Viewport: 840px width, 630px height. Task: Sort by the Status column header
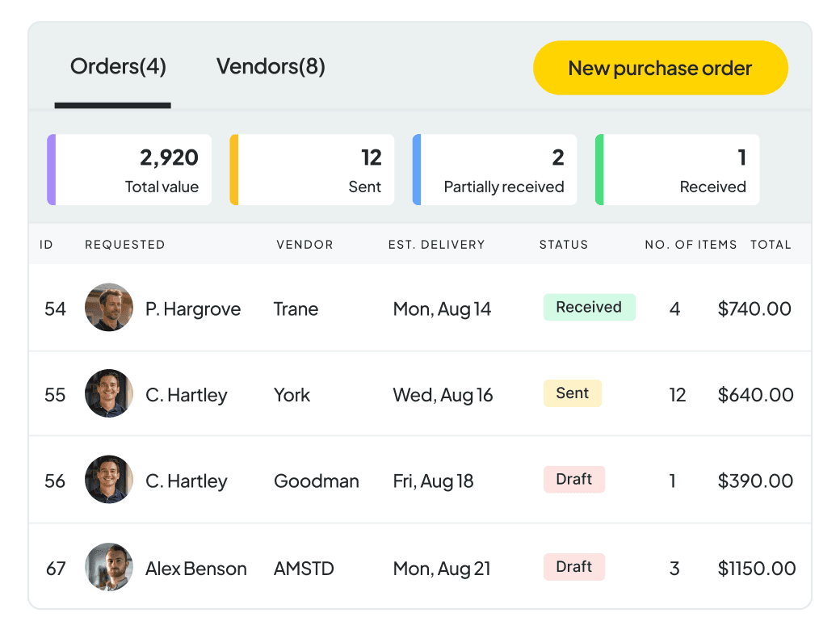tap(564, 245)
